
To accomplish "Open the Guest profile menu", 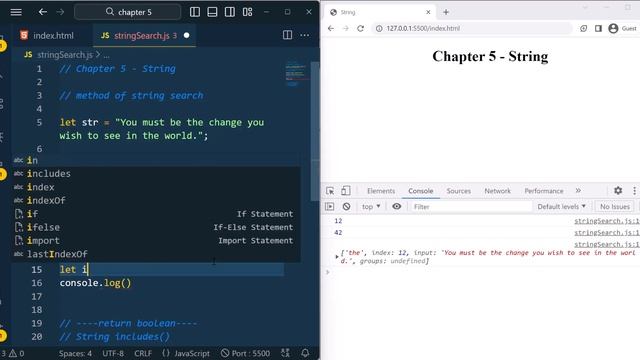I will (622, 28).
